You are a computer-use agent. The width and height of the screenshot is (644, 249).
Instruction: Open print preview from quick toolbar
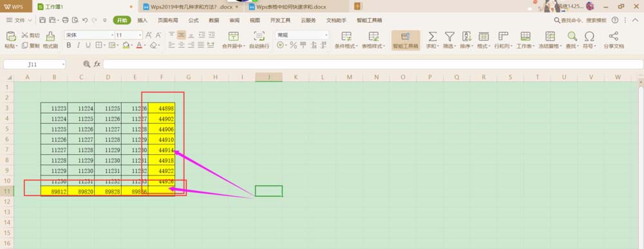click(75, 20)
